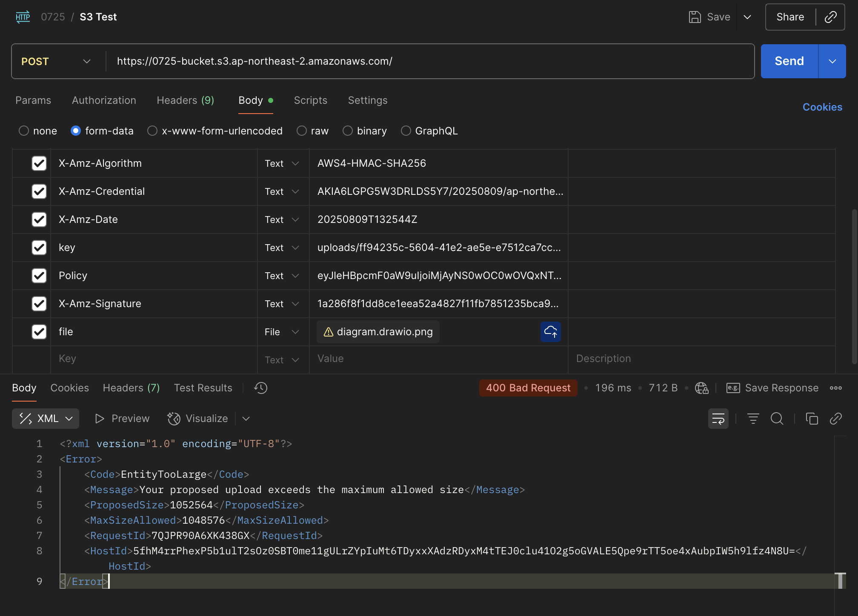Open the response Headers (7) tab
The height and width of the screenshot is (616, 858).
pyautogui.click(x=131, y=388)
